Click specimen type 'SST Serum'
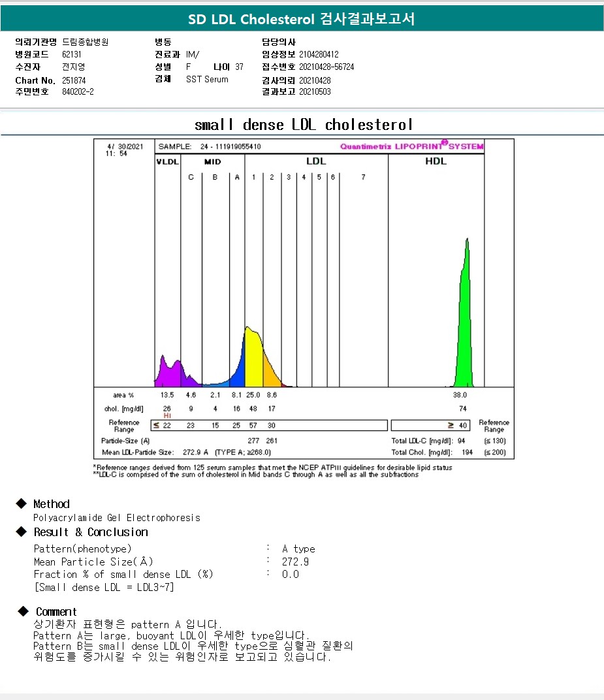Image resolution: width=604 pixels, height=700 pixels. [207, 80]
